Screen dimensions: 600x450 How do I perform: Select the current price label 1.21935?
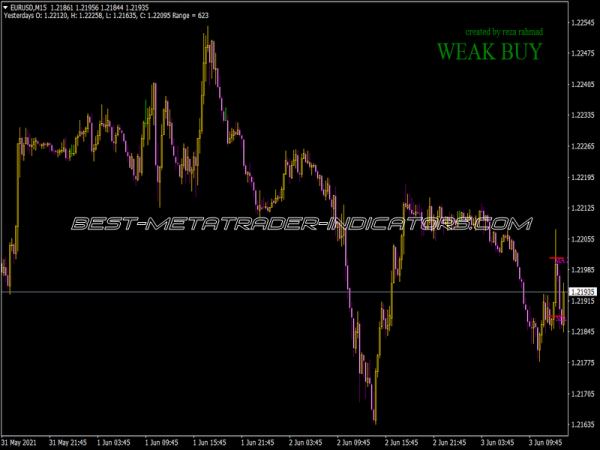click(583, 292)
